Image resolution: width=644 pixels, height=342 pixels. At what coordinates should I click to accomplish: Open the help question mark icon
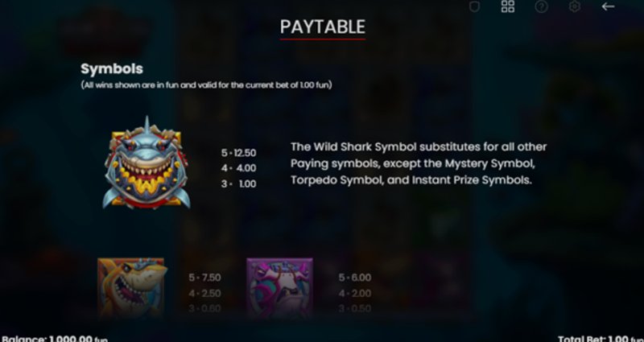(x=541, y=6)
